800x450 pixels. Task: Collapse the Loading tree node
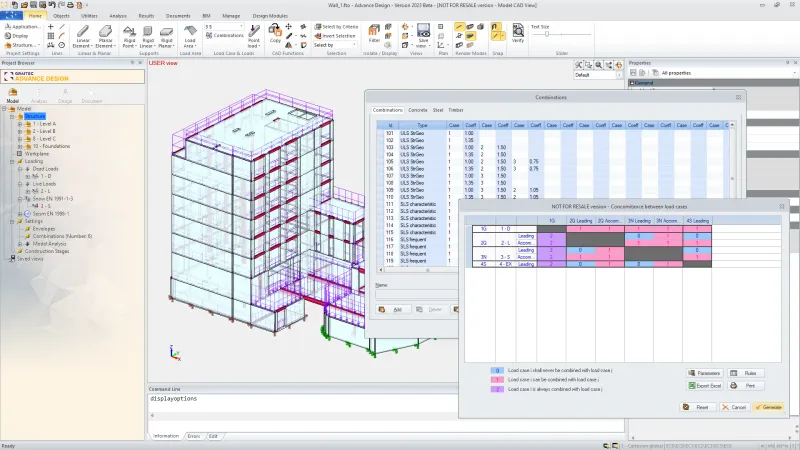pyautogui.click(x=12, y=161)
